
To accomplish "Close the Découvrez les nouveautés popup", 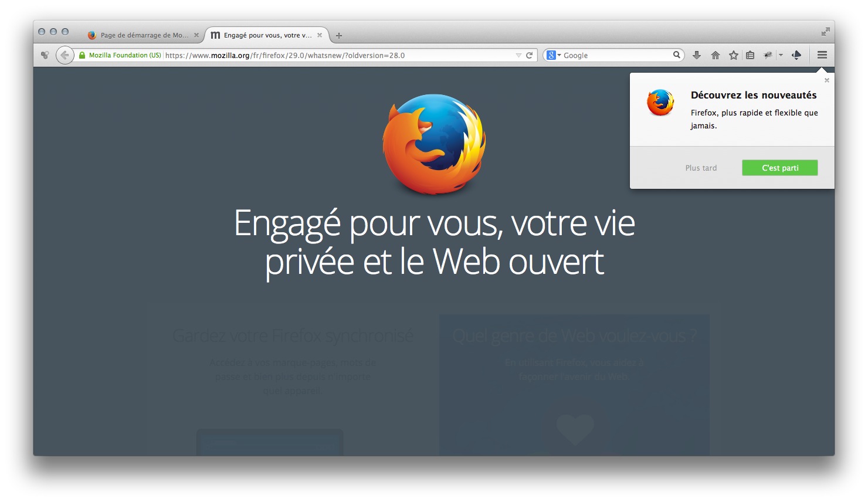I will point(827,80).
